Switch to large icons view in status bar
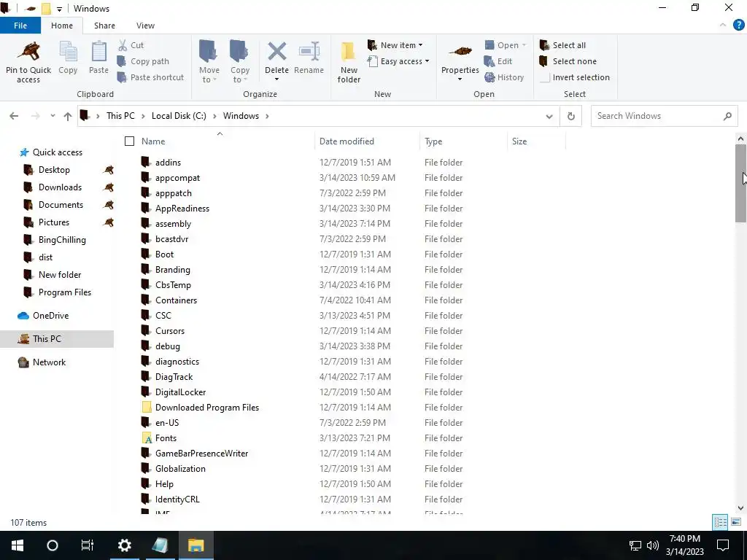This screenshot has height=560, width=747. [735, 522]
